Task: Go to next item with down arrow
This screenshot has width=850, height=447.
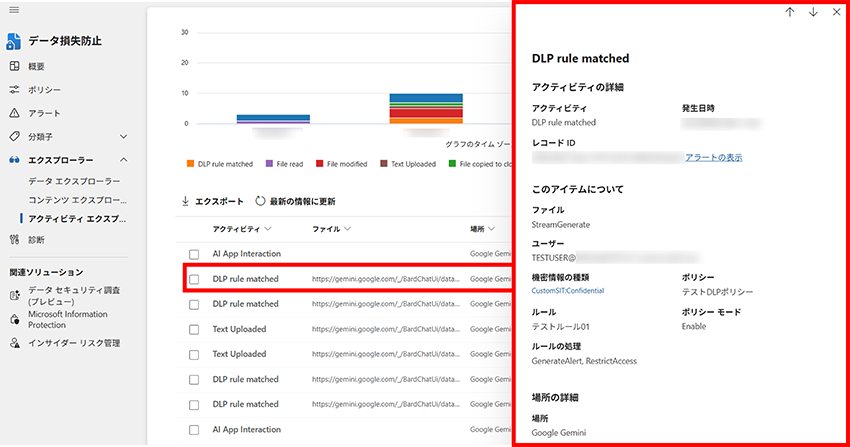Action: (x=813, y=12)
